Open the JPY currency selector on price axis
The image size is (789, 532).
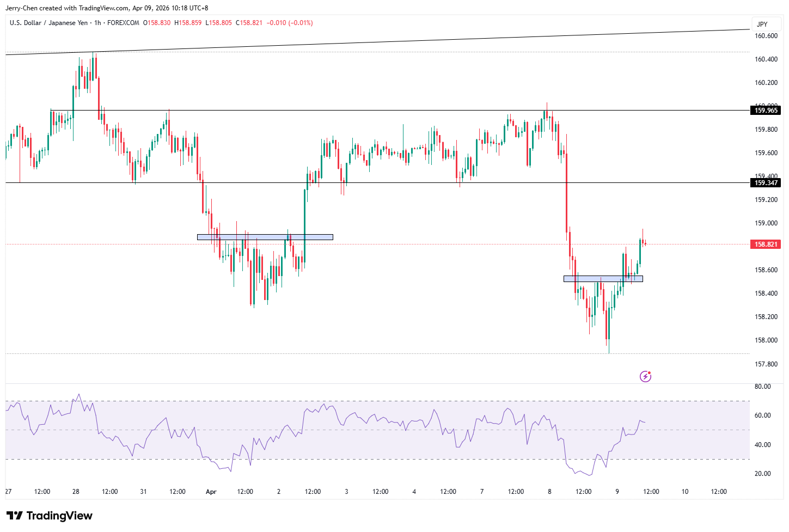[x=762, y=24]
